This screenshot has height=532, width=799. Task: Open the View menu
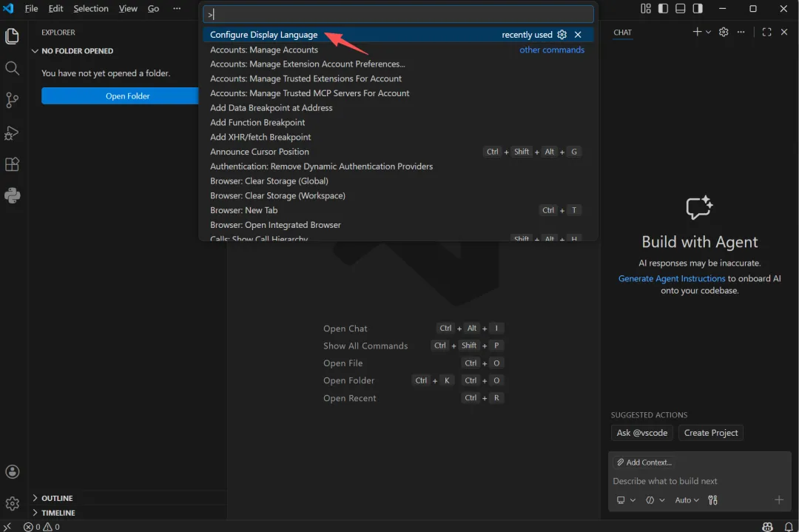(x=128, y=8)
